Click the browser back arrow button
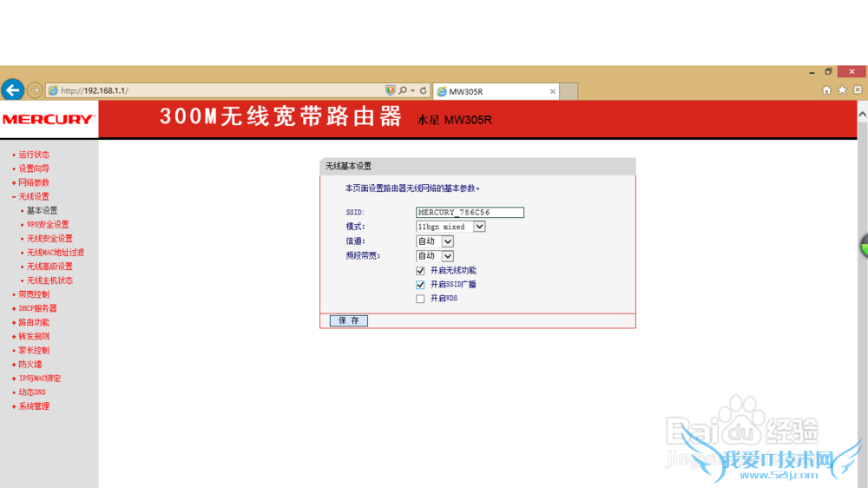This screenshot has height=488, width=868. pos(13,89)
